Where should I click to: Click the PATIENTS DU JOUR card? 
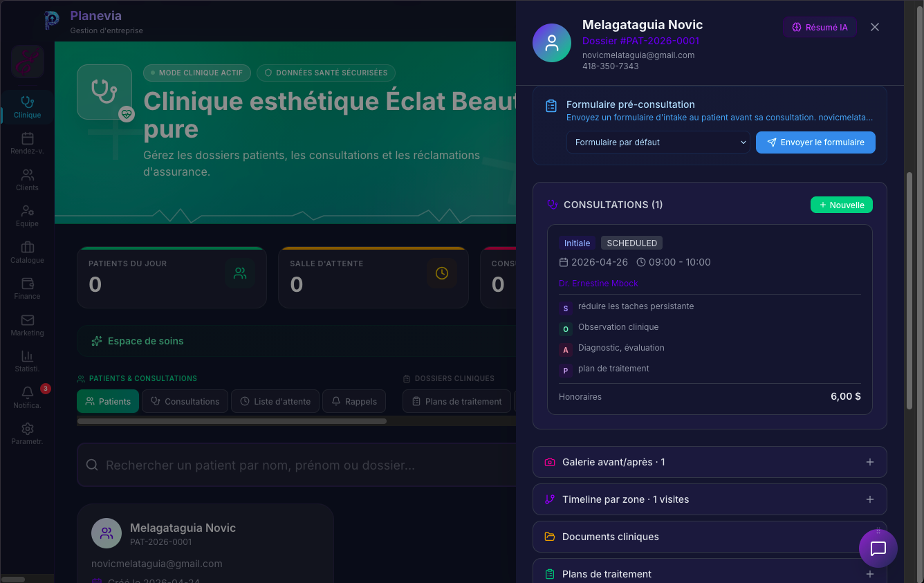point(172,277)
